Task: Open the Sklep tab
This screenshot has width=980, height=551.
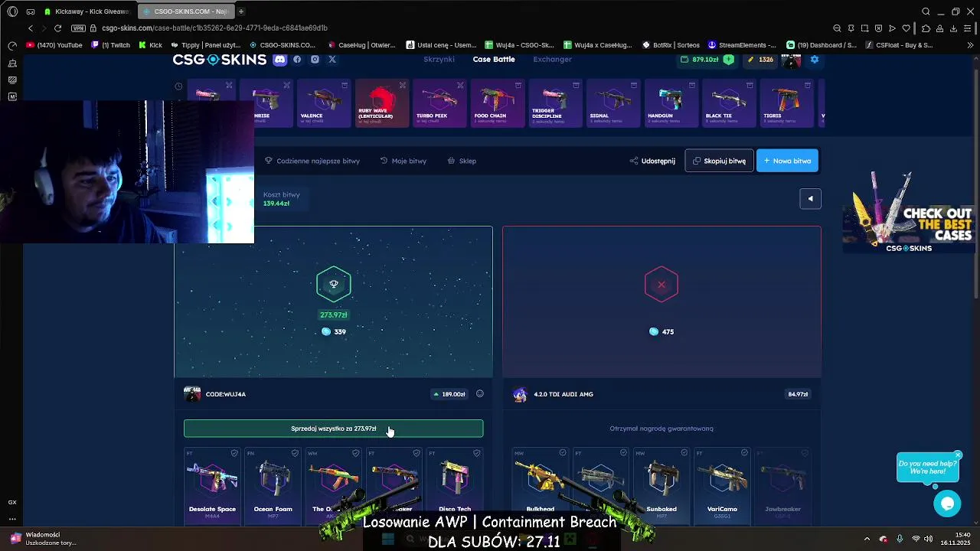Action: 462,161
